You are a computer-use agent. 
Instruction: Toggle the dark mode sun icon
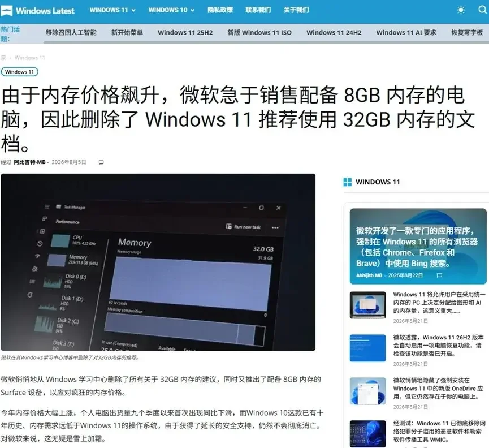pyautogui.click(x=461, y=10)
